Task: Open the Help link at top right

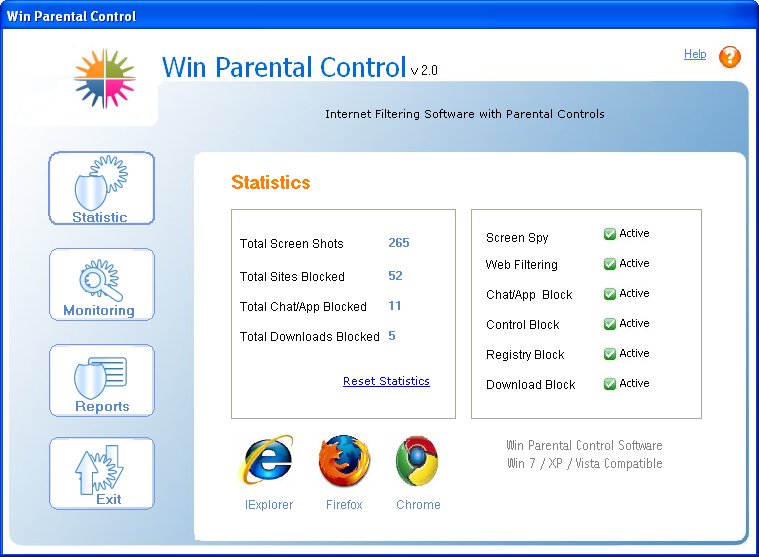Action: (x=695, y=54)
